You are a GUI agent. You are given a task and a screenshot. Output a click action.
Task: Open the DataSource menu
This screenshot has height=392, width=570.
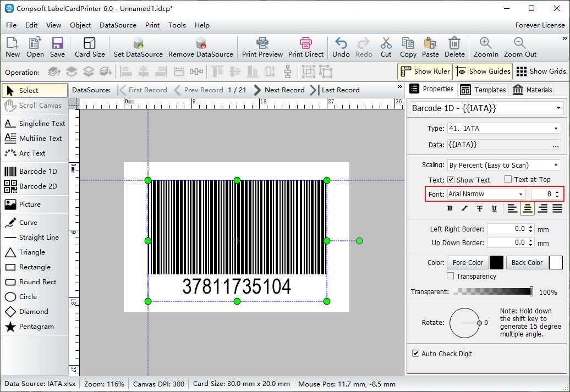tap(118, 25)
